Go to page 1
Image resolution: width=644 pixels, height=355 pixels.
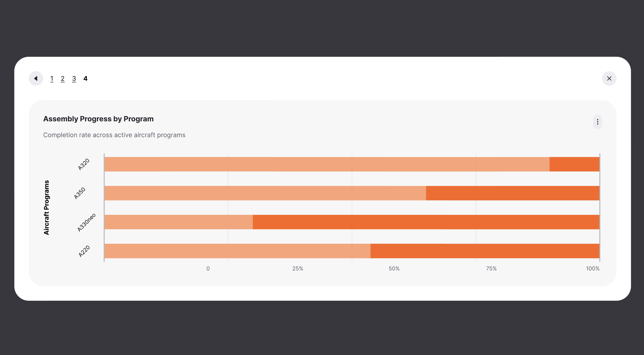[52, 78]
